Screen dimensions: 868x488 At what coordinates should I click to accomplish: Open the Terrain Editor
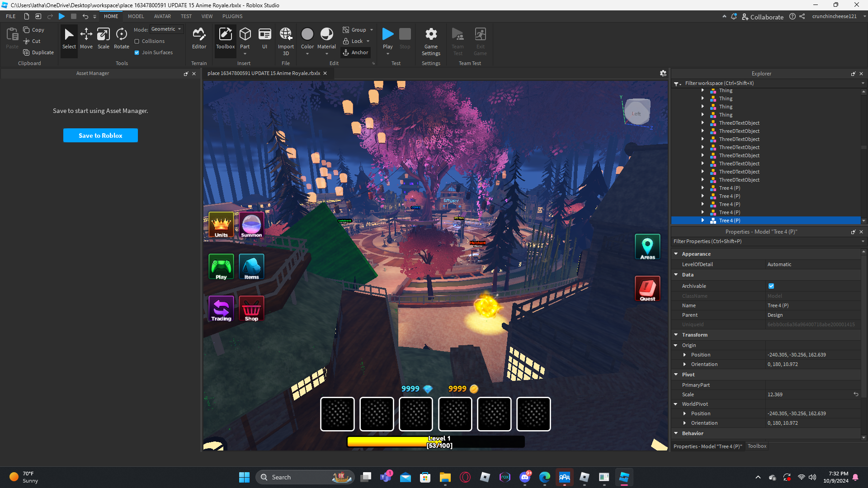(x=199, y=38)
